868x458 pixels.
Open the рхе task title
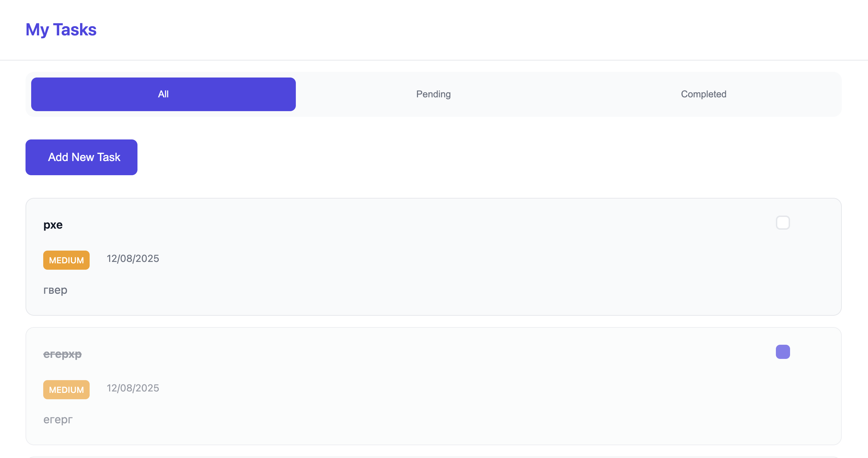pos(53,225)
